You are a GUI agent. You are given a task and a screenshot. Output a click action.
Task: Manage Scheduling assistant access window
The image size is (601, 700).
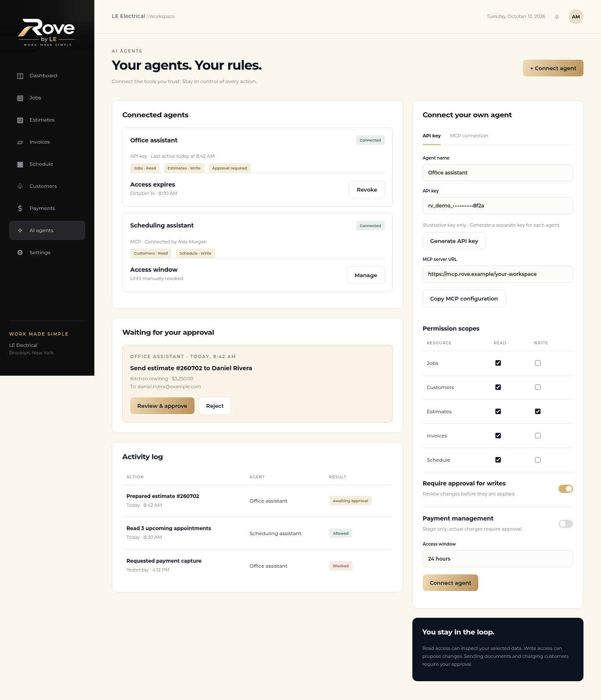(366, 275)
